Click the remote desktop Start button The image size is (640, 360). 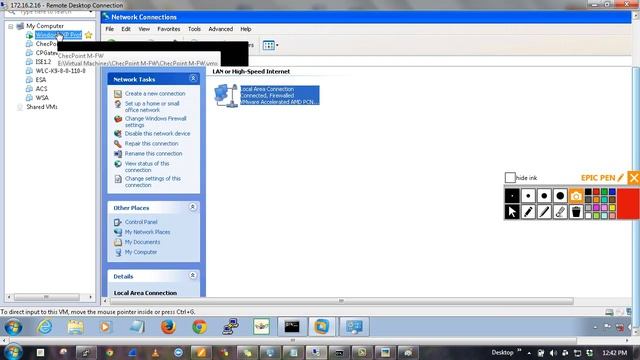click(x=13, y=327)
